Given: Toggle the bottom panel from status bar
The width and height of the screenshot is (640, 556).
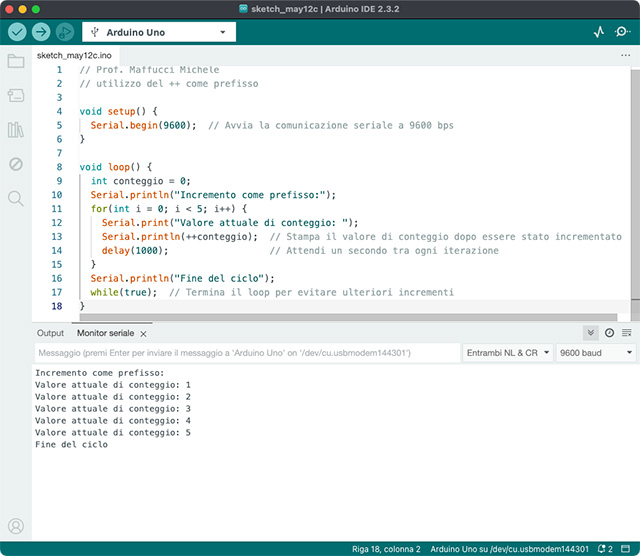Looking at the screenshot, I should (627, 549).
